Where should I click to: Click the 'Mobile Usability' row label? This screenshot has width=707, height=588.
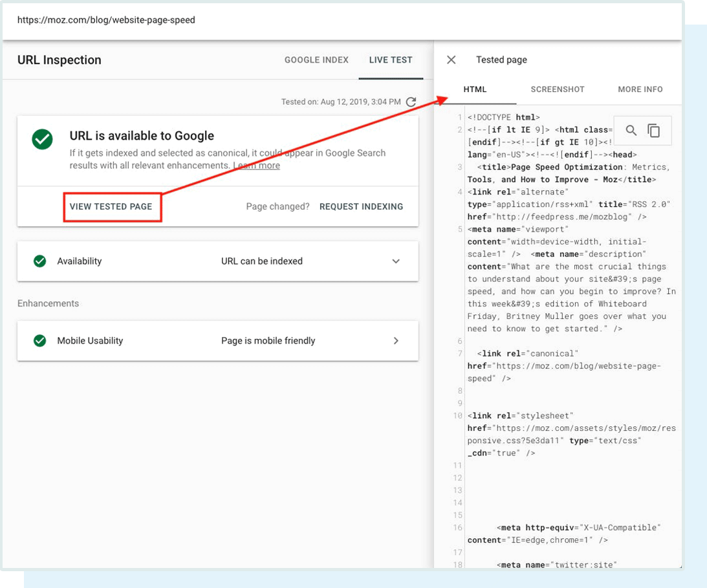click(90, 341)
